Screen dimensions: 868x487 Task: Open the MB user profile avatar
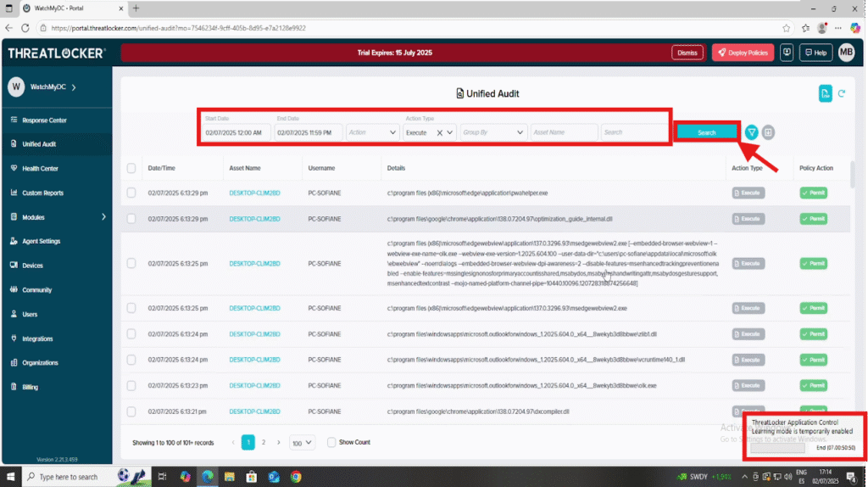pos(846,53)
